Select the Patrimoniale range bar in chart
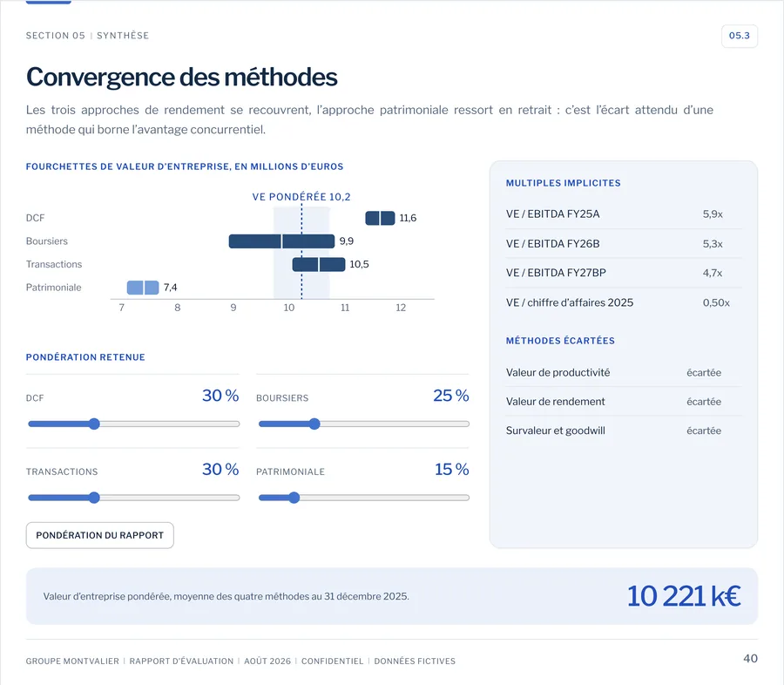The width and height of the screenshot is (784, 685). [143, 288]
